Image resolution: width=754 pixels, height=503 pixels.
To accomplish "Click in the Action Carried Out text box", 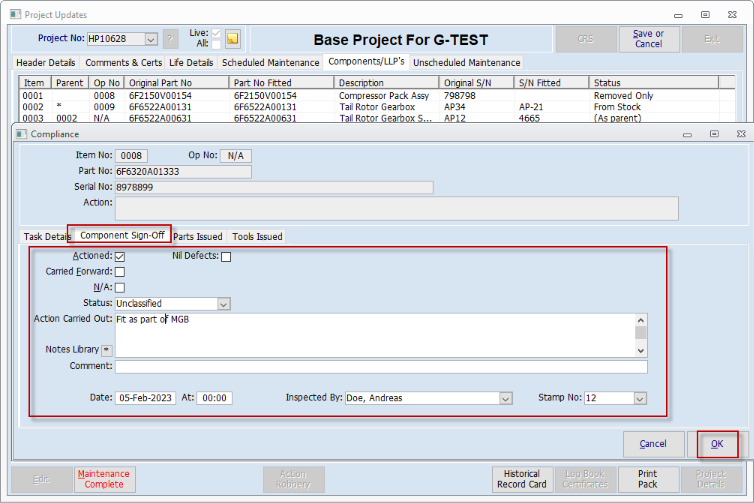I will pyautogui.click(x=375, y=336).
